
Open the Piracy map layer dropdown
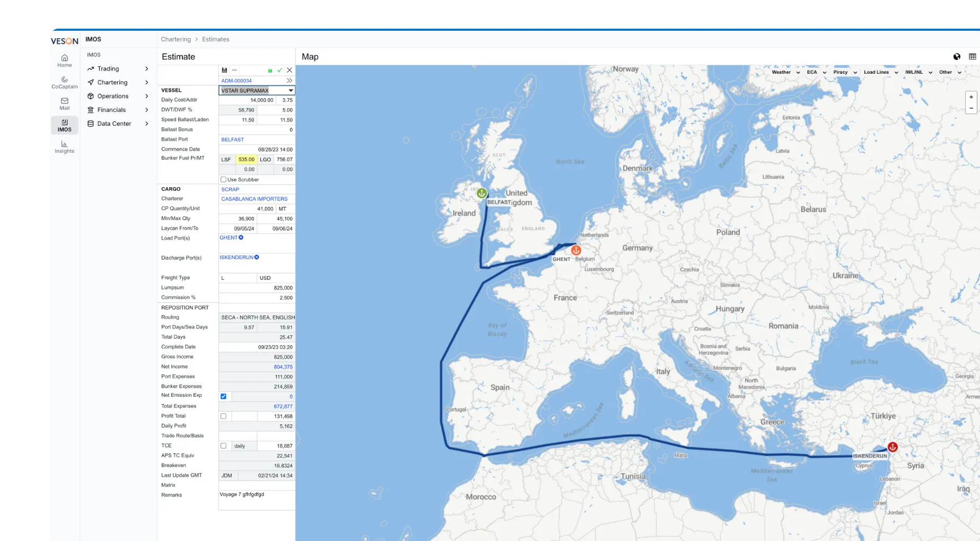point(845,72)
